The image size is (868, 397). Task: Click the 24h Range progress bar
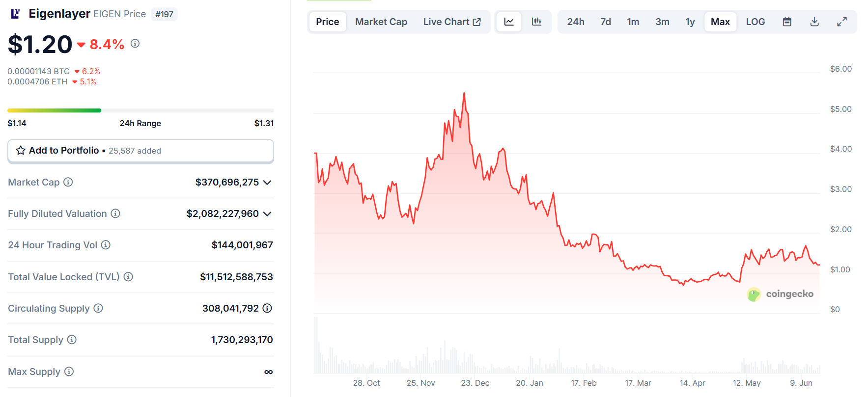[140, 110]
